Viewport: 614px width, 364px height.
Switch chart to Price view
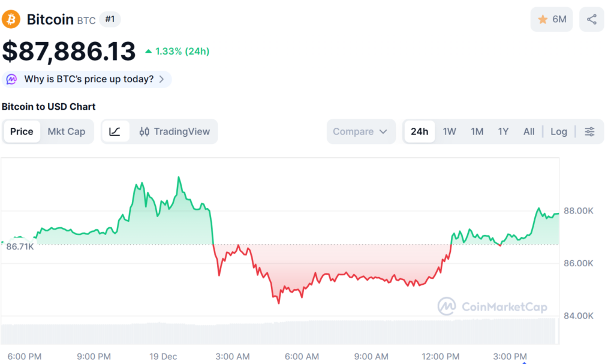tap(22, 132)
